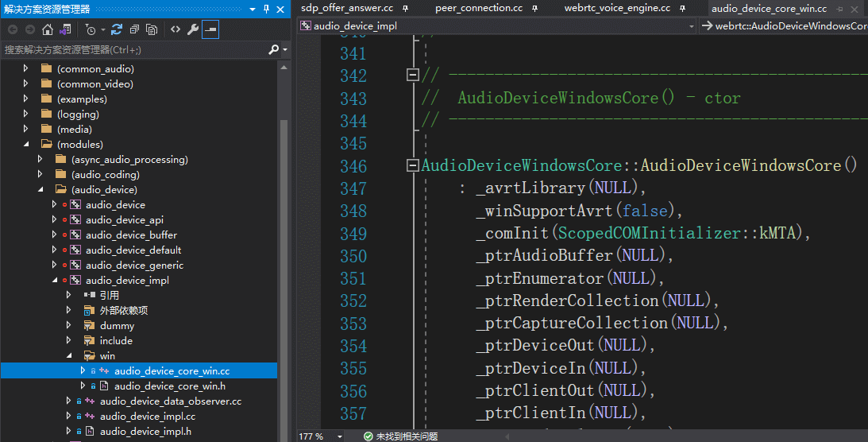Toggle auto-hide pin of Solution Explorer panel

266,10
